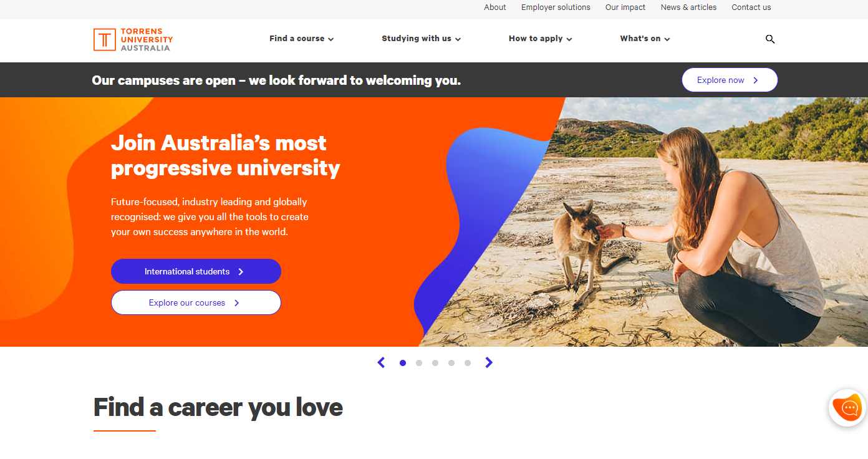Select the third carousel dot
The width and height of the screenshot is (868, 459).
pos(435,363)
